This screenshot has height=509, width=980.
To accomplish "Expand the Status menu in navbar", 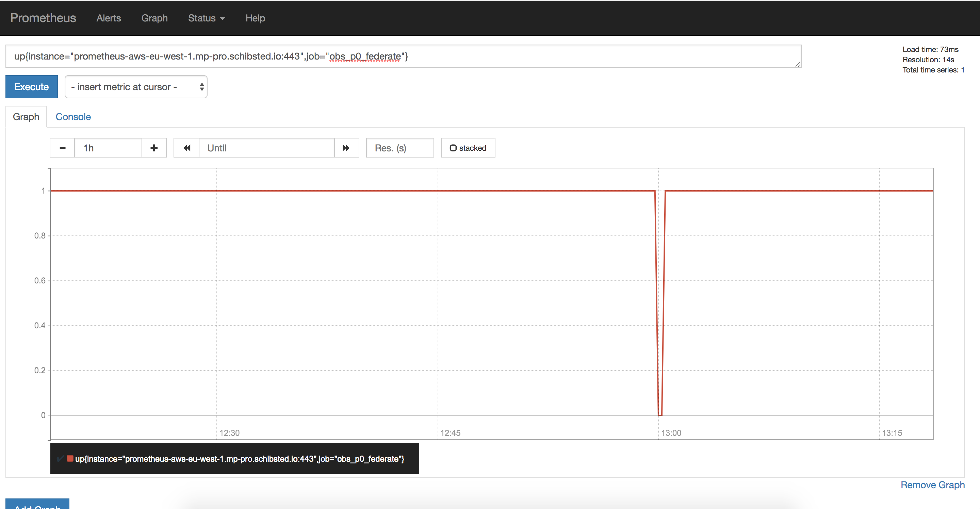I will [206, 18].
